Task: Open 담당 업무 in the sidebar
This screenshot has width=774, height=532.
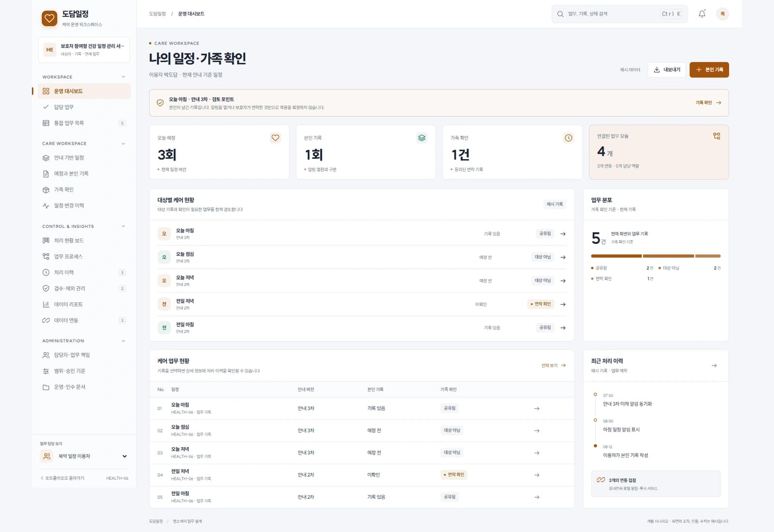Action: tap(84, 107)
